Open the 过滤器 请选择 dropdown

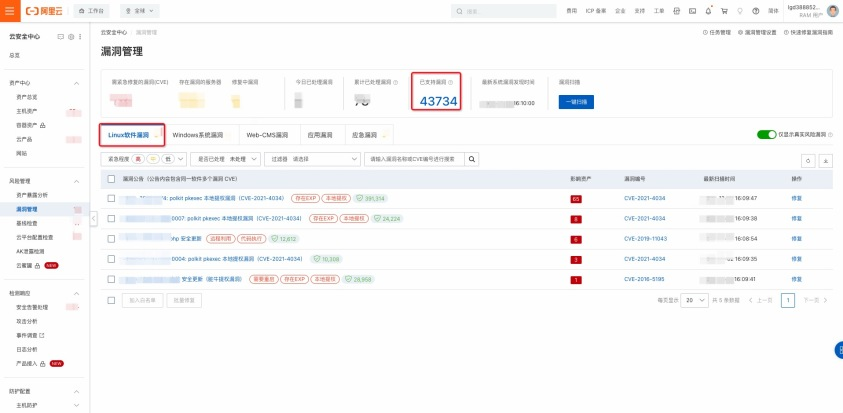tap(312, 159)
